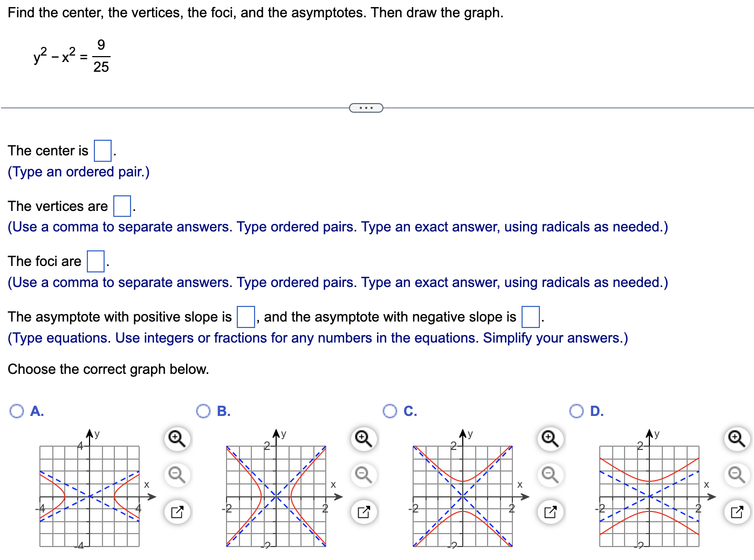This screenshot has width=754, height=560.
Task: Select answer choice D
Action: coord(576,411)
